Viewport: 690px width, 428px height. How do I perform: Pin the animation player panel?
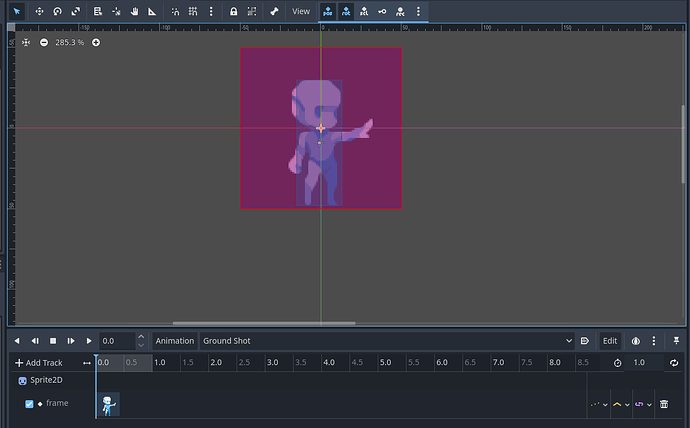pos(676,341)
